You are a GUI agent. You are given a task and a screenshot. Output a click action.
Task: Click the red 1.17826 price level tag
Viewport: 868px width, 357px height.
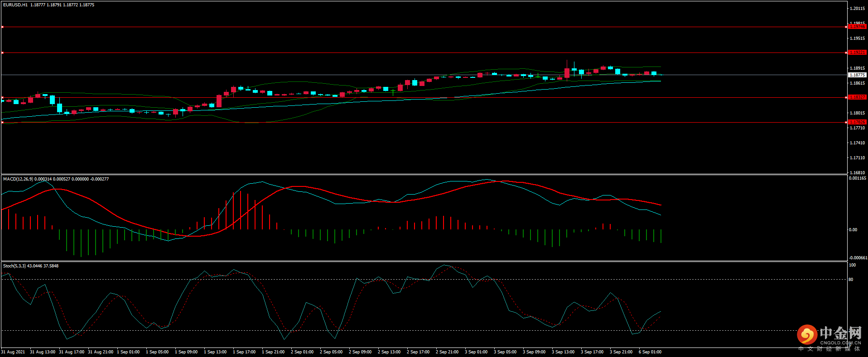[x=857, y=122]
